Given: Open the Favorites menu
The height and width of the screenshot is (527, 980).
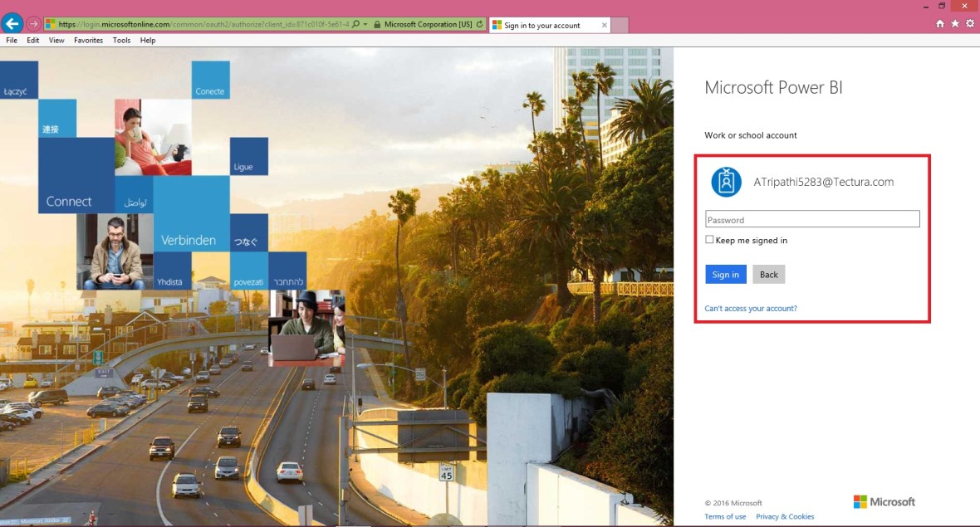Looking at the screenshot, I should pyautogui.click(x=88, y=40).
